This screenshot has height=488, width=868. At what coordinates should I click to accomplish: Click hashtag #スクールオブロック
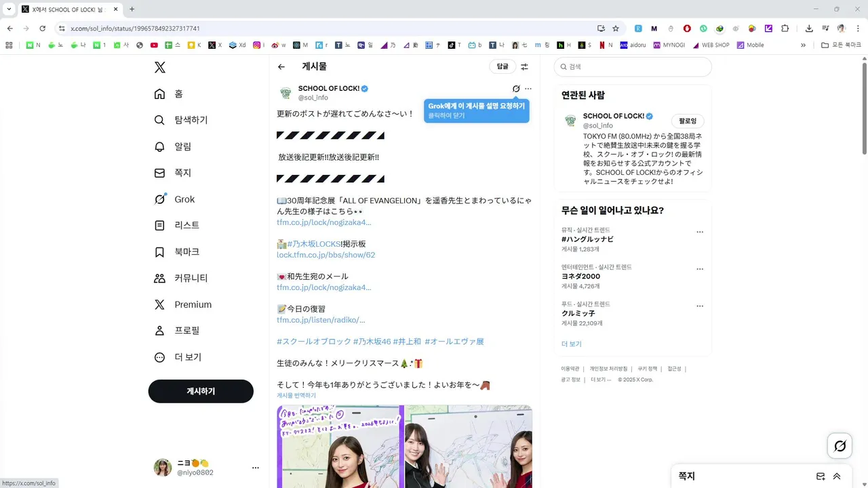coord(314,342)
